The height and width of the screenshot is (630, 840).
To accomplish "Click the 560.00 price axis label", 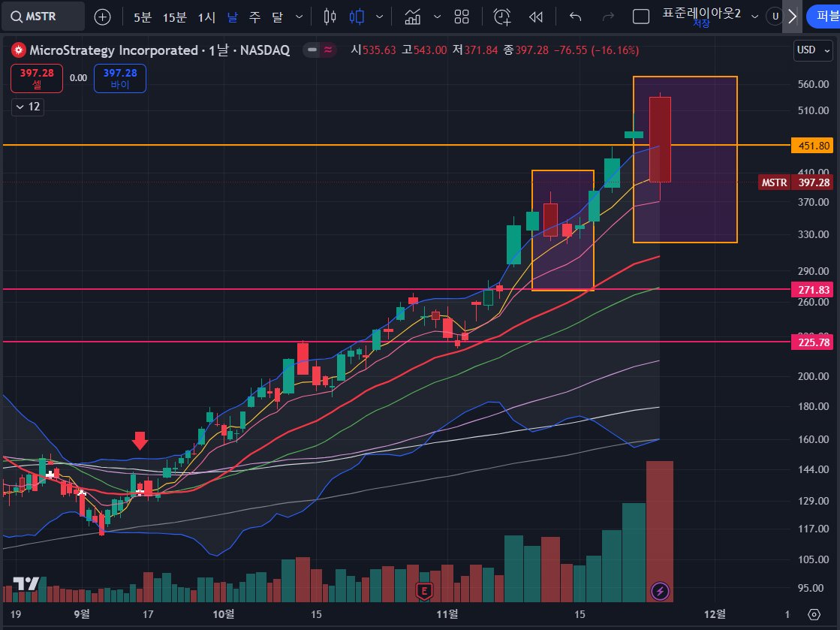I will (813, 84).
